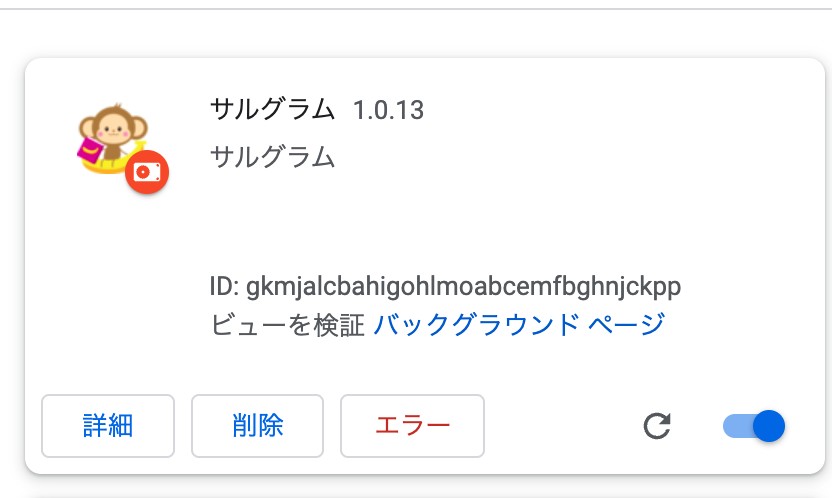The height and width of the screenshot is (498, 832).
Task: Click the version number 1.0.13
Action: click(388, 110)
